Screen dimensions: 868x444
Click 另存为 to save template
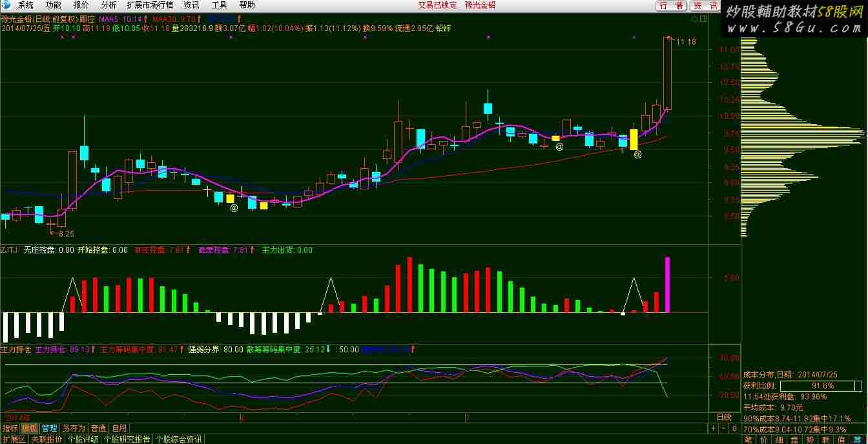pyautogui.click(x=74, y=428)
